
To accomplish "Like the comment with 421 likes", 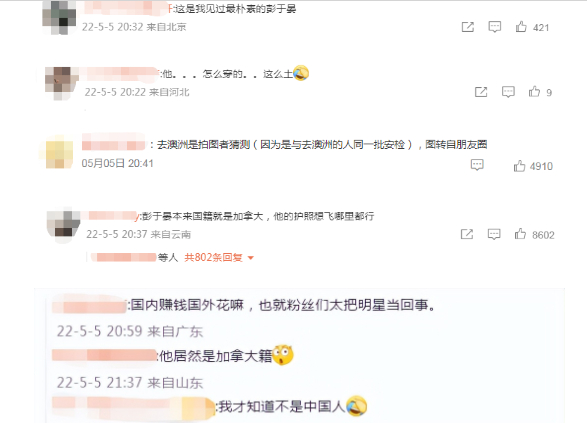I will click(521, 27).
